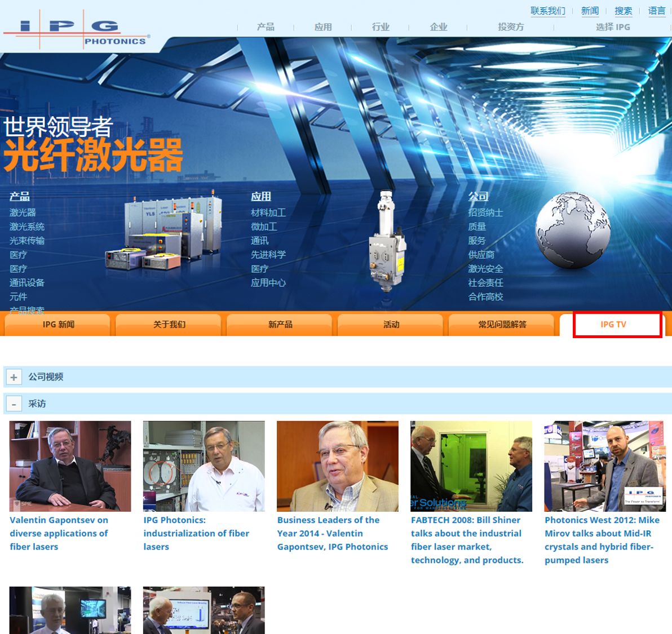The width and height of the screenshot is (672, 634).
Task: Open the 激光器 product link
Action: [23, 212]
